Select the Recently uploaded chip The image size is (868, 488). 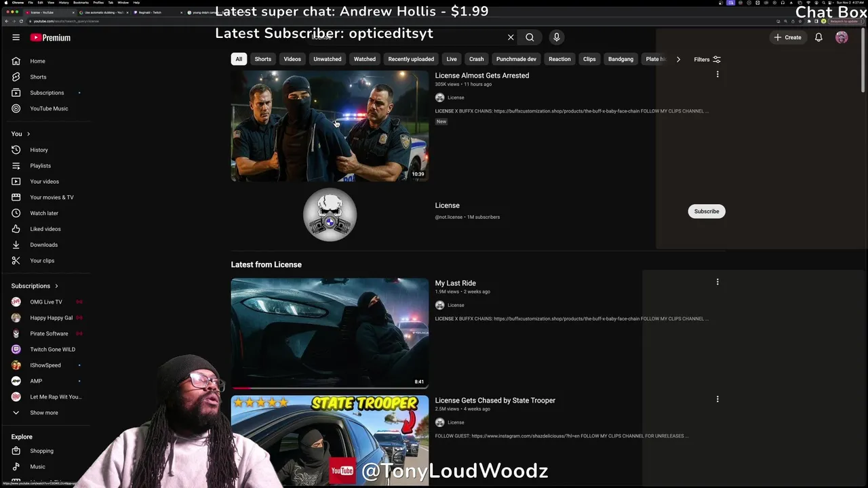[411, 59]
